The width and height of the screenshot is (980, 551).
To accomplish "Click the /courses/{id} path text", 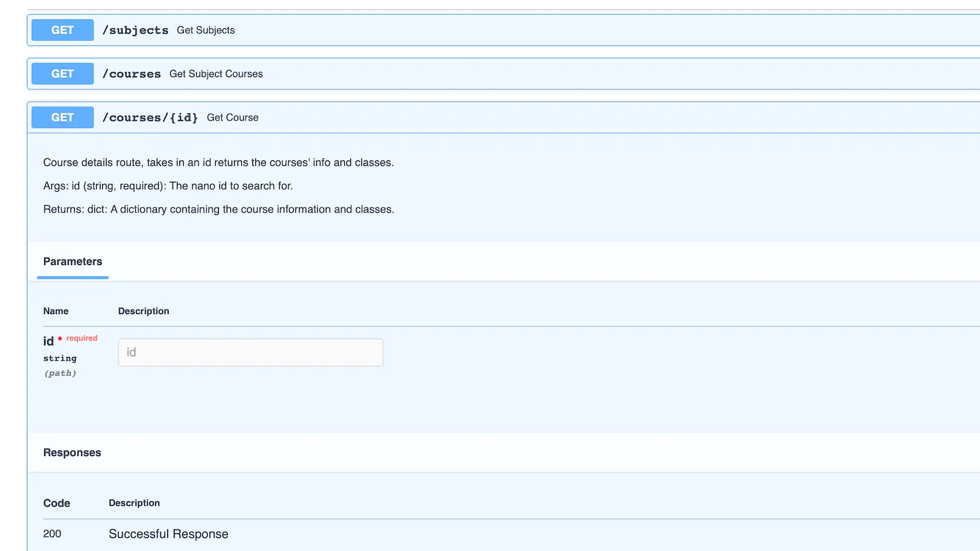I will pos(150,118).
